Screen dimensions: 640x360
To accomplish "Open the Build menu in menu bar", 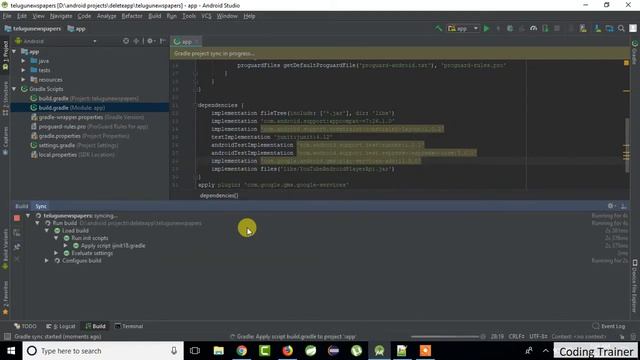I will click(154, 16).
